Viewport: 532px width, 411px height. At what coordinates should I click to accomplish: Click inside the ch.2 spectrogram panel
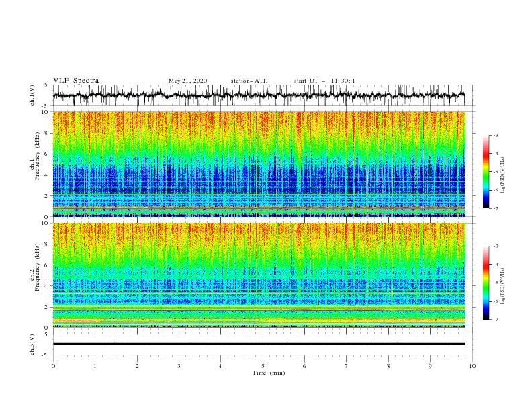259,275
